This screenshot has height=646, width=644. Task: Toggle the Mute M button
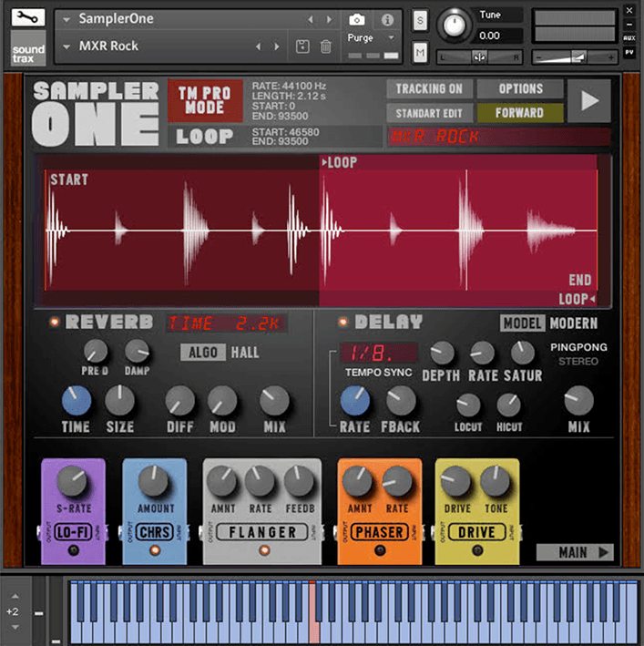[420, 52]
